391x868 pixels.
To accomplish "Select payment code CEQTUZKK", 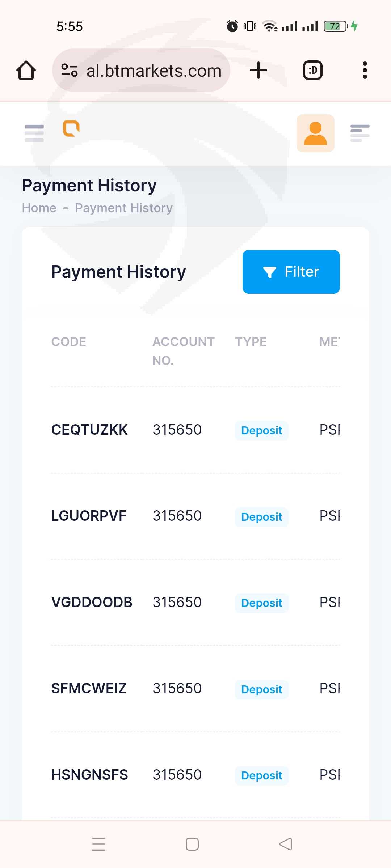I will click(89, 430).
